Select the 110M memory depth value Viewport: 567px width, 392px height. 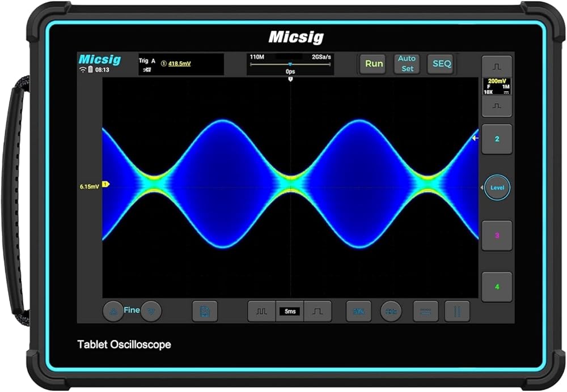click(x=257, y=57)
